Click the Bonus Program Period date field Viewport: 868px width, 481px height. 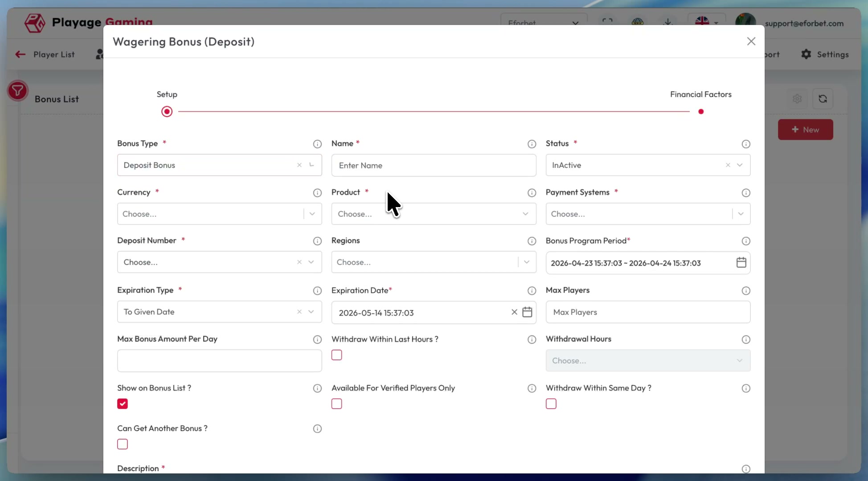coord(648,263)
